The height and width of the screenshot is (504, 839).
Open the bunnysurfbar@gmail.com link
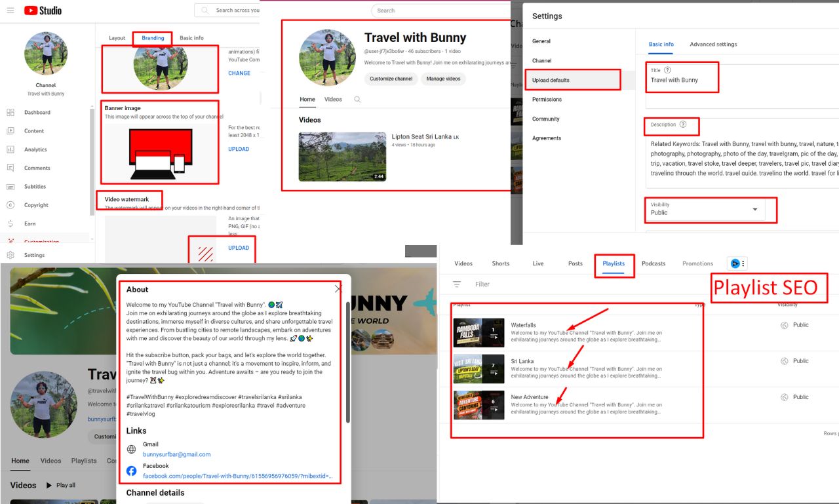click(x=176, y=454)
